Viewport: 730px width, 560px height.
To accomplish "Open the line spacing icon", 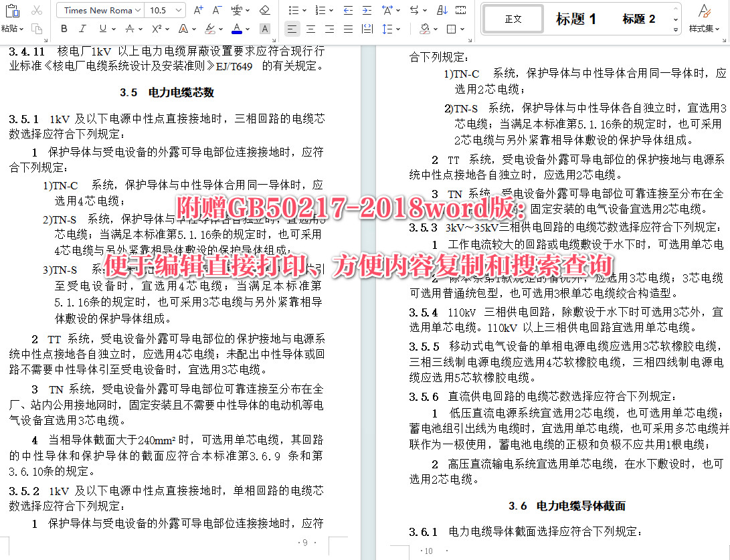I will point(387,29).
